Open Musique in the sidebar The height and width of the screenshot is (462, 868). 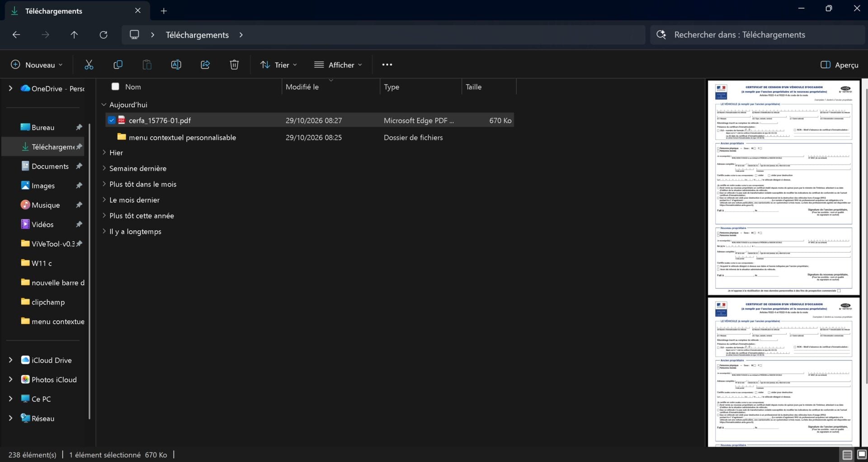[x=45, y=205]
